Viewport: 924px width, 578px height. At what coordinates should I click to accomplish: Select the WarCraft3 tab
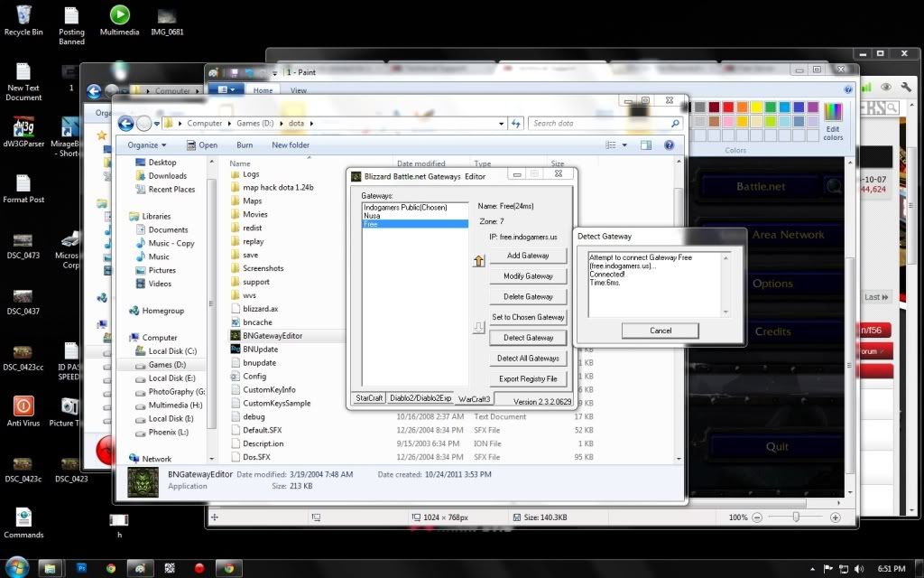475,399
